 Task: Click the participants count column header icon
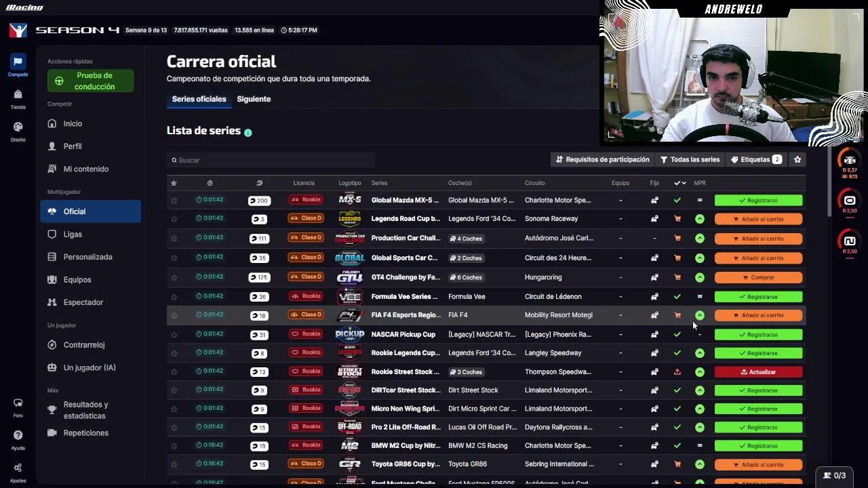coord(259,183)
